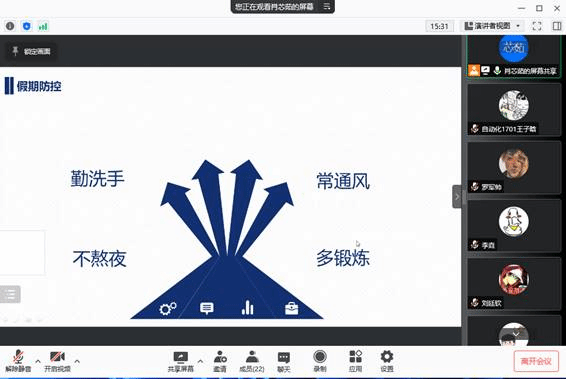Enter full screen mode icon
This screenshot has height=379, width=566.
coord(537,26)
